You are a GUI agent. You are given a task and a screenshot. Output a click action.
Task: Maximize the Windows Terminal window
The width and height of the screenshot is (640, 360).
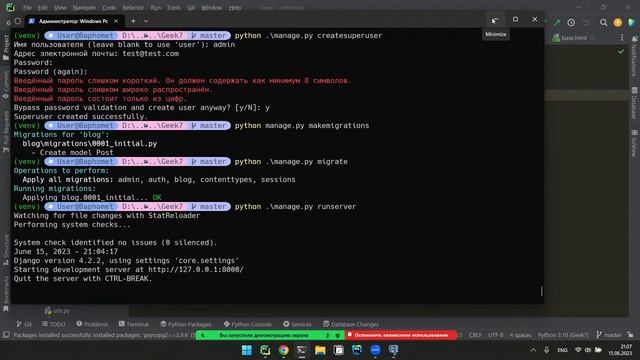(516, 20)
